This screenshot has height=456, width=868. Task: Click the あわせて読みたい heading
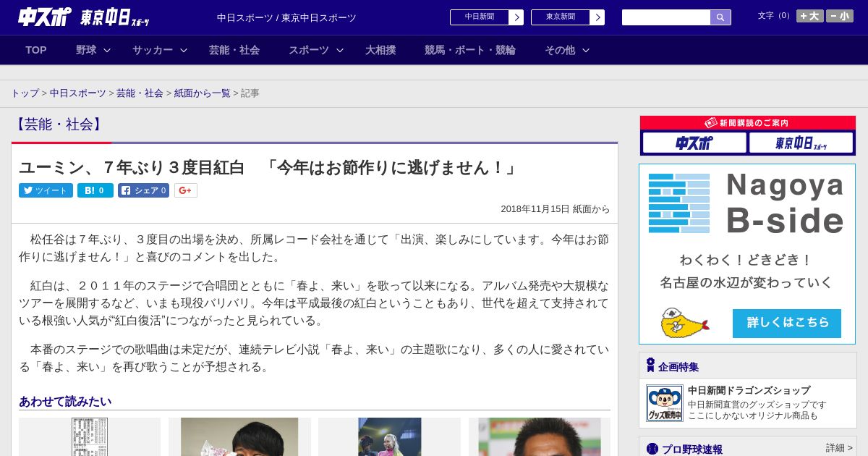point(65,401)
